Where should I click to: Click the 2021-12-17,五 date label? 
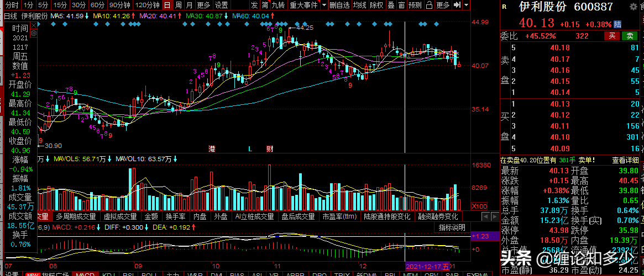point(427,266)
